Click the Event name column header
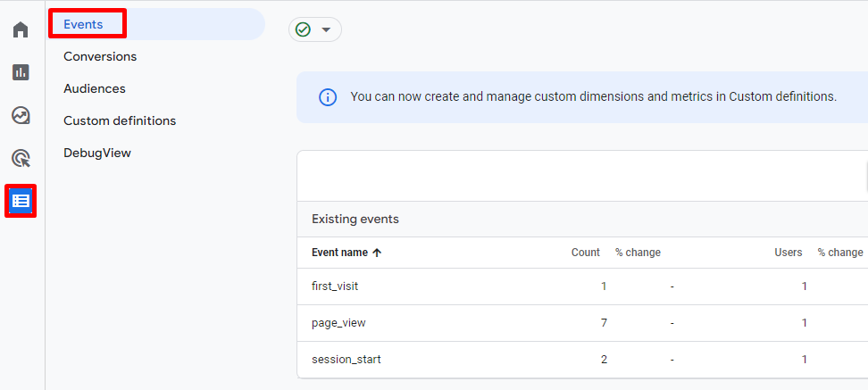 point(339,253)
